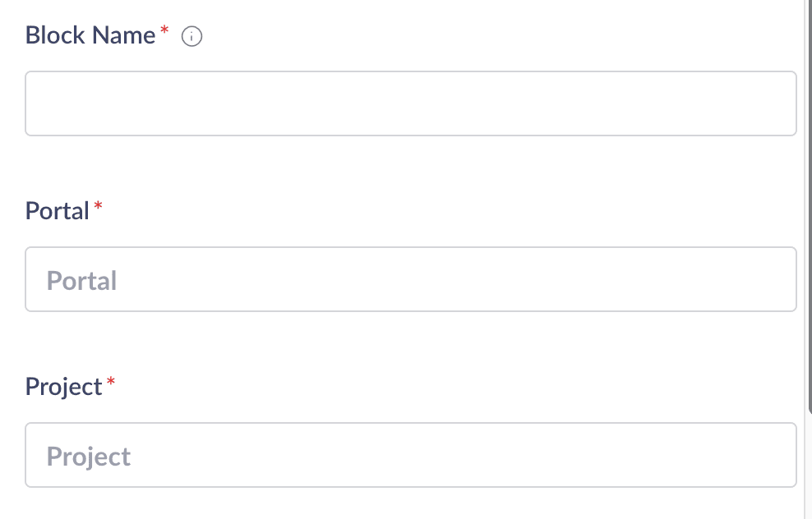Click the grey Portal placeholder text

point(81,281)
